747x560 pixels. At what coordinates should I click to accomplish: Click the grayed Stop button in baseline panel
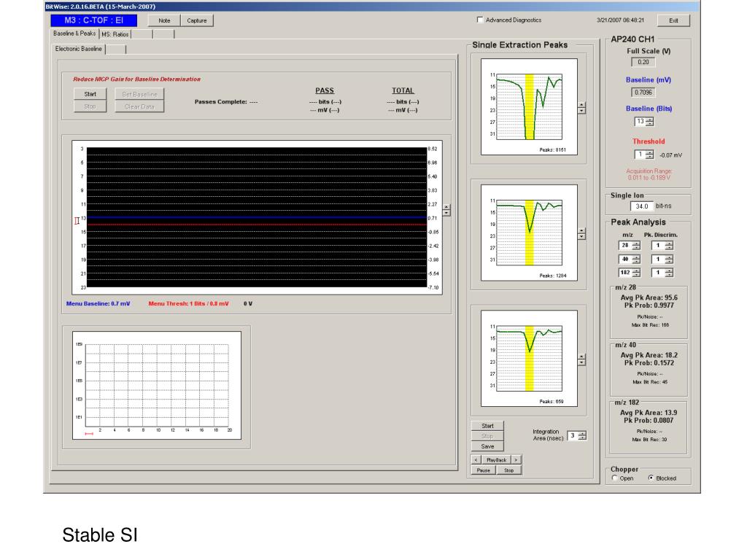(90, 106)
